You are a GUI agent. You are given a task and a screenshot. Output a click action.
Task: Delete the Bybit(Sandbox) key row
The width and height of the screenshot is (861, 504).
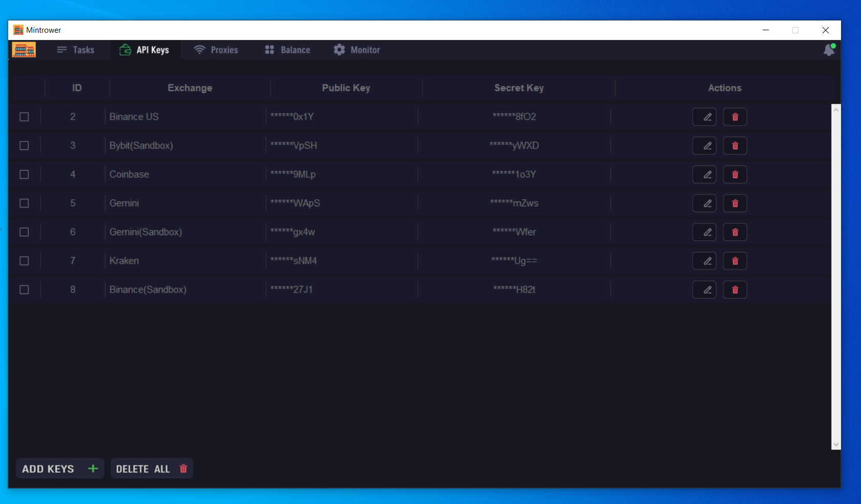click(734, 146)
